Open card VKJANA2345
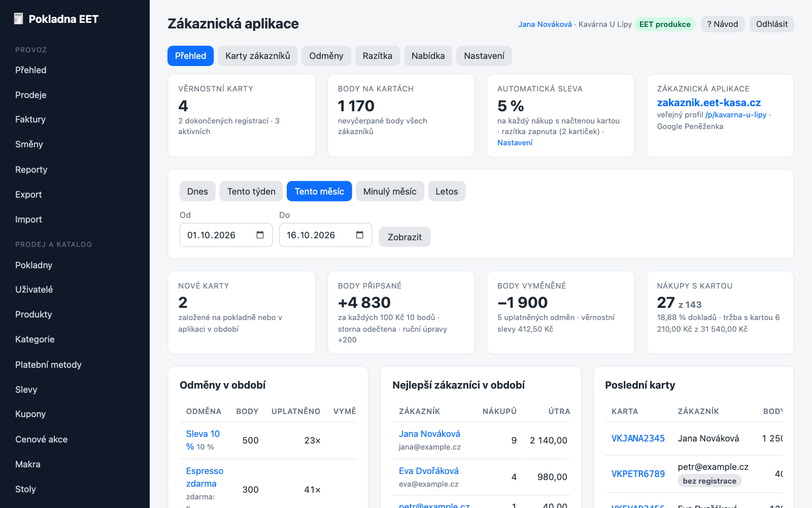 [638, 438]
